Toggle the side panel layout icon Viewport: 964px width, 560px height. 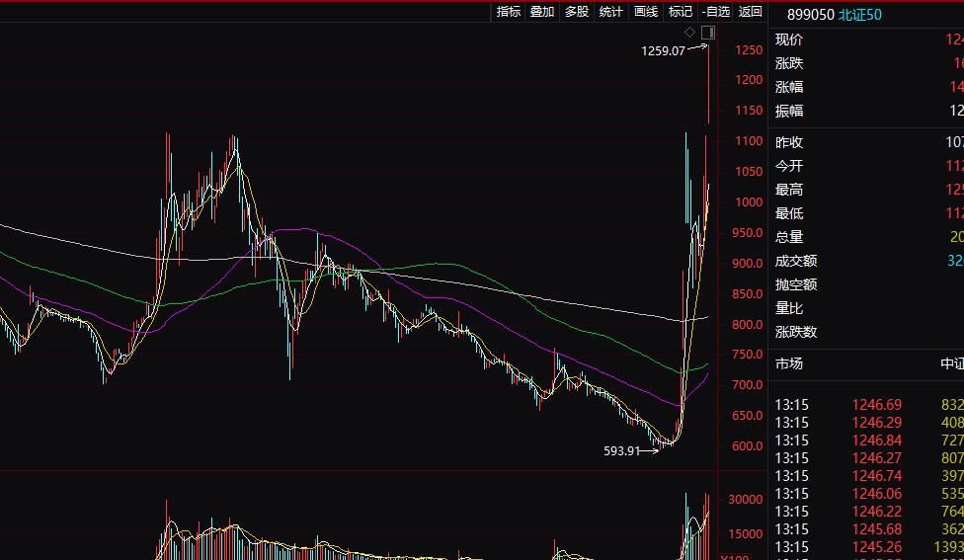pyautogui.click(x=707, y=32)
